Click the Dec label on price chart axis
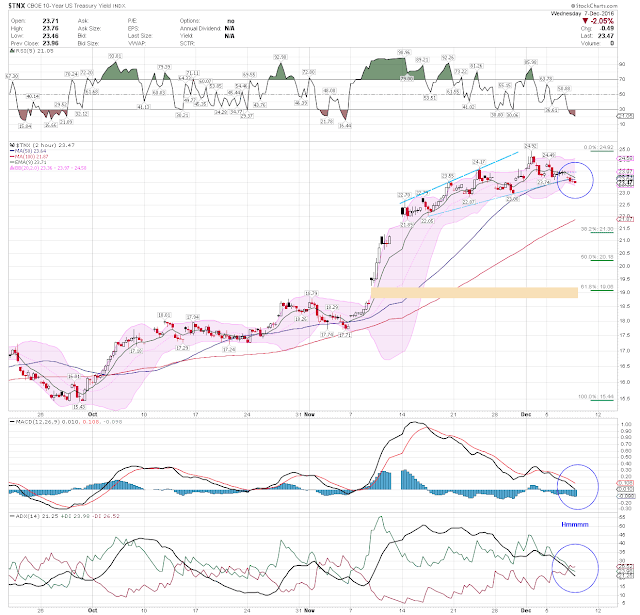The height and width of the screenshot is (615, 640). coord(526,414)
